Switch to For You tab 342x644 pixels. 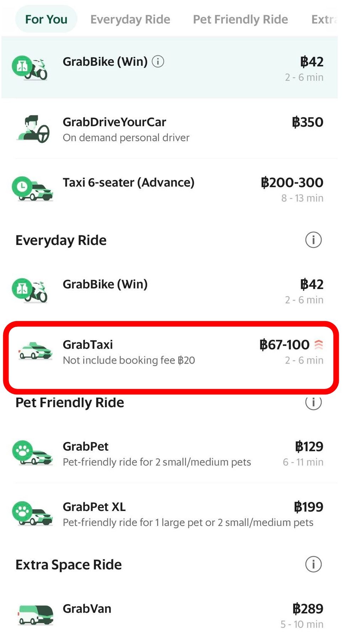click(x=46, y=19)
